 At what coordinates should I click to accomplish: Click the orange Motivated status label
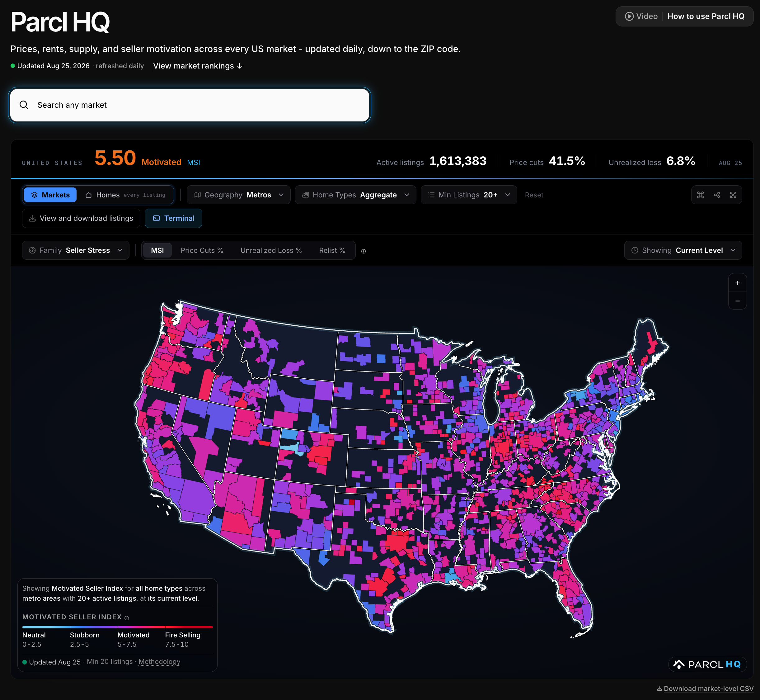click(x=161, y=162)
